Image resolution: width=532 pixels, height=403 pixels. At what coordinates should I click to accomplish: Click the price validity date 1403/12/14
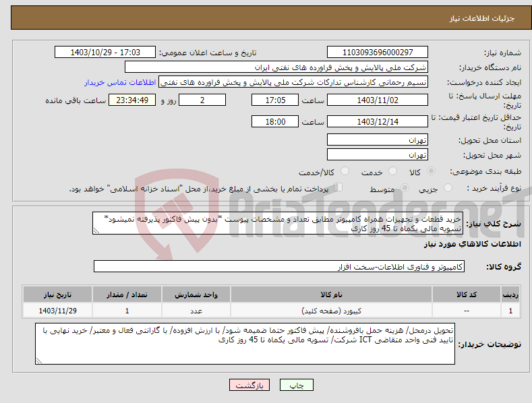coord(378,121)
